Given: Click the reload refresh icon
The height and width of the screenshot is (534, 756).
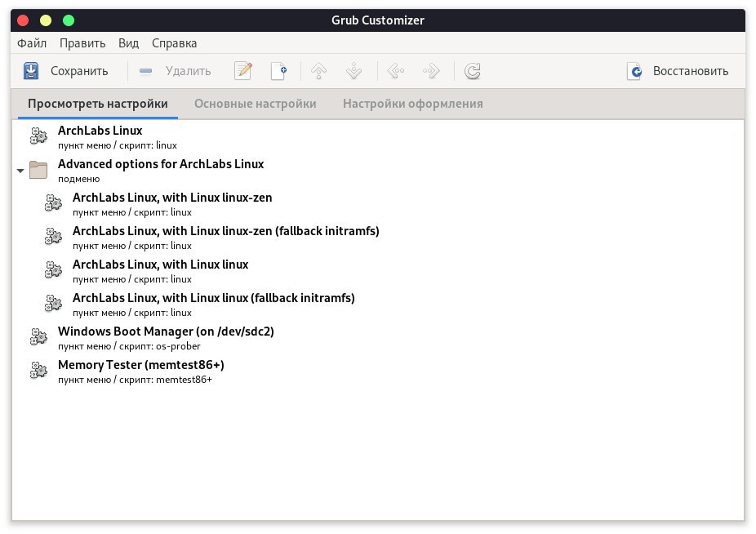Looking at the screenshot, I should tap(473, 71).
